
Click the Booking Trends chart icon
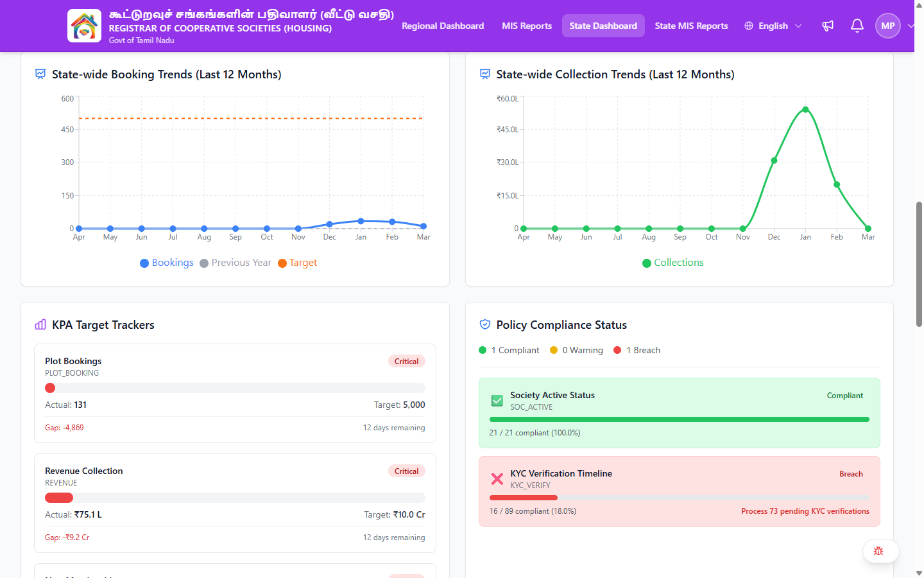(x=40, y=74)
